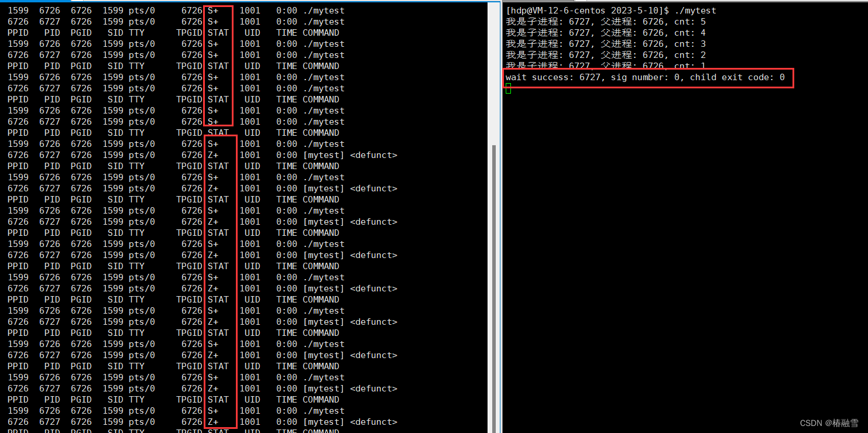Click the child output line ending cnt: 4
Screen dimensions: 868x433
click(606, 33)
